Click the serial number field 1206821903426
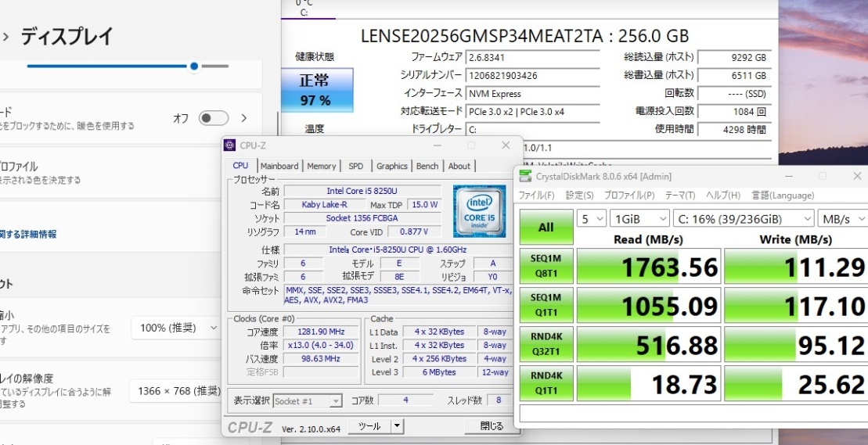The width and height of the screenshot is (868, 445). coord(532,76)
